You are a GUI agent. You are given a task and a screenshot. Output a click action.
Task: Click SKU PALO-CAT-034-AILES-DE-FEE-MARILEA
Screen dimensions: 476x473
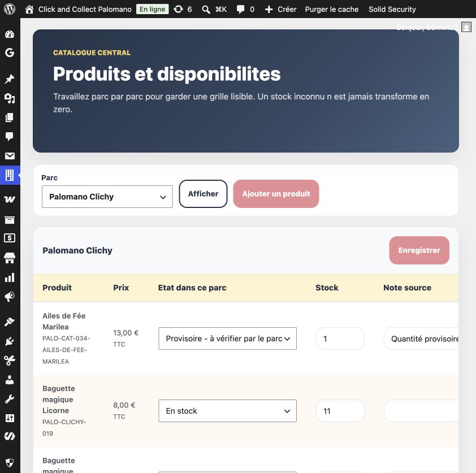66,350
